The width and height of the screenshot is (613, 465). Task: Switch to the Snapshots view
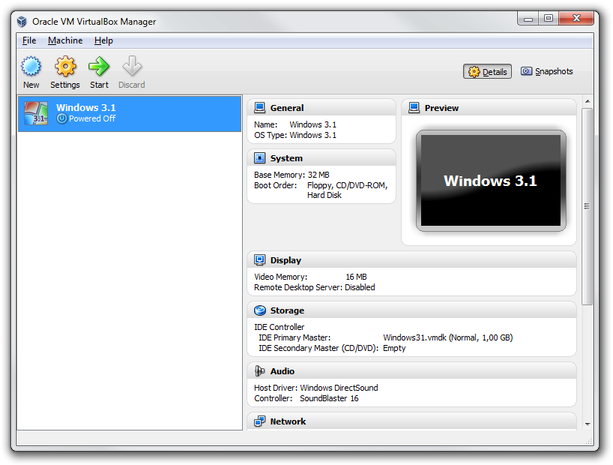[547, 72]
